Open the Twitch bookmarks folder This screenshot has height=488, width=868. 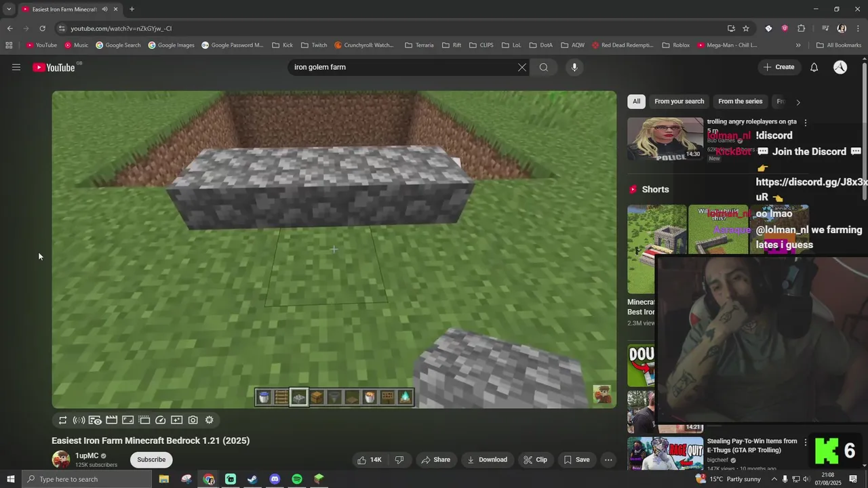pos(314,45)
